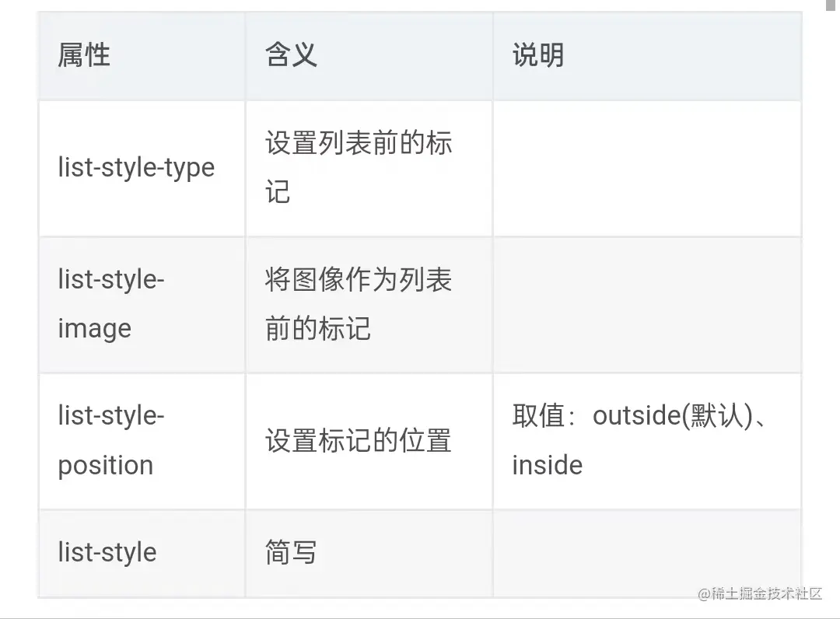Select the list-style shorthand property cell

click(107, 553)
